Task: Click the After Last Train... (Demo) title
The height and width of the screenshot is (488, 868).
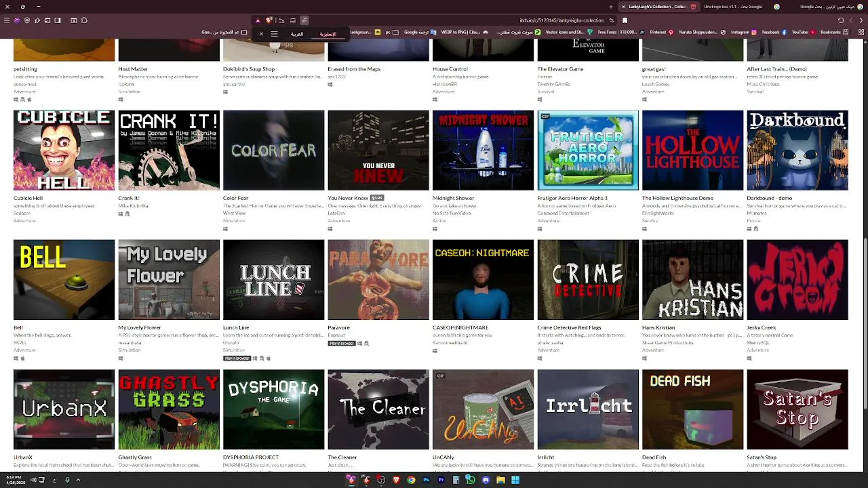Action: [777, 69]
